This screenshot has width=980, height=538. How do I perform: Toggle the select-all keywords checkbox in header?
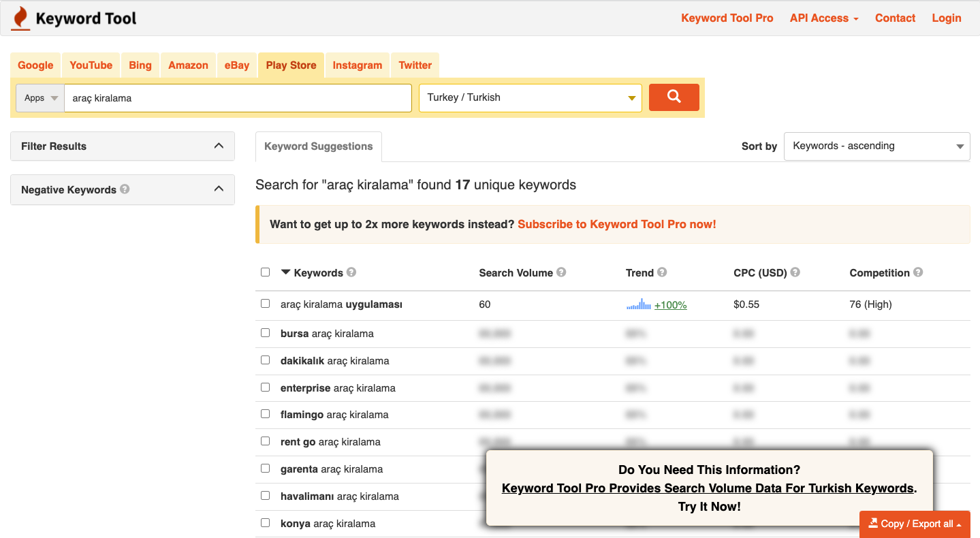[x=266, y=272]
